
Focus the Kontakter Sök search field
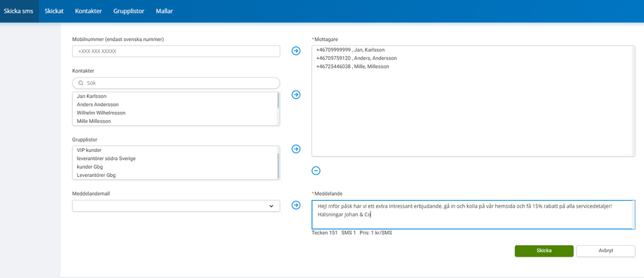[x=176, y=83]
